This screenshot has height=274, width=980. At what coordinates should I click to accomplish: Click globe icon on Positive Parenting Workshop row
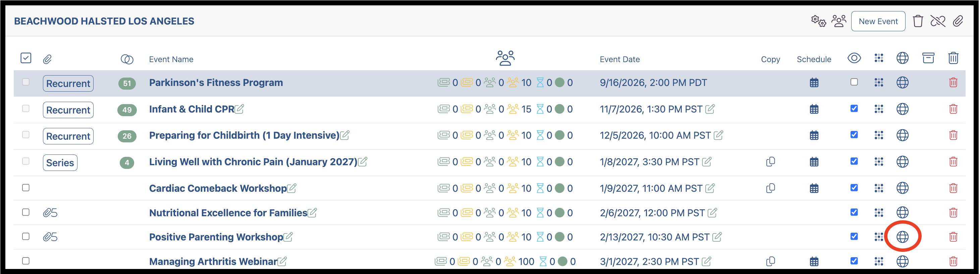[x=903, y=237]
